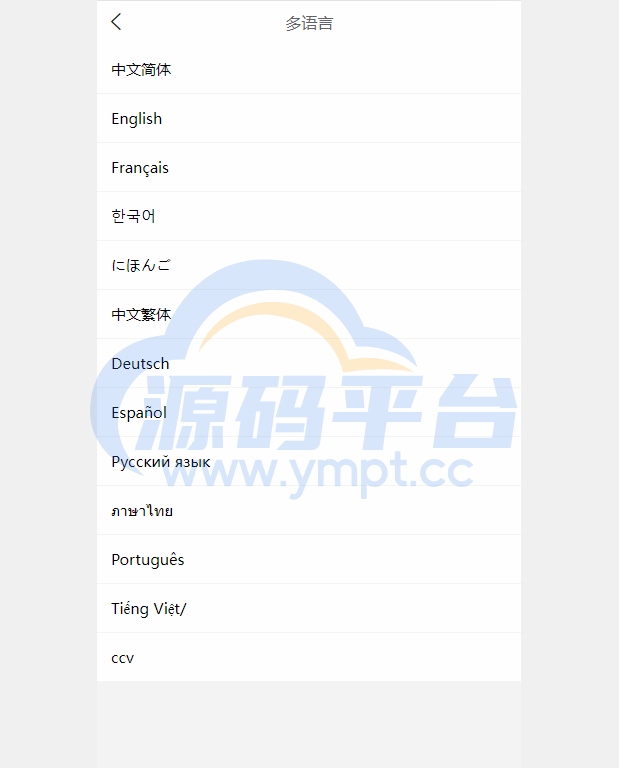619x768 pixels.
Task: Select 中文简体 language
Action: 309,70
